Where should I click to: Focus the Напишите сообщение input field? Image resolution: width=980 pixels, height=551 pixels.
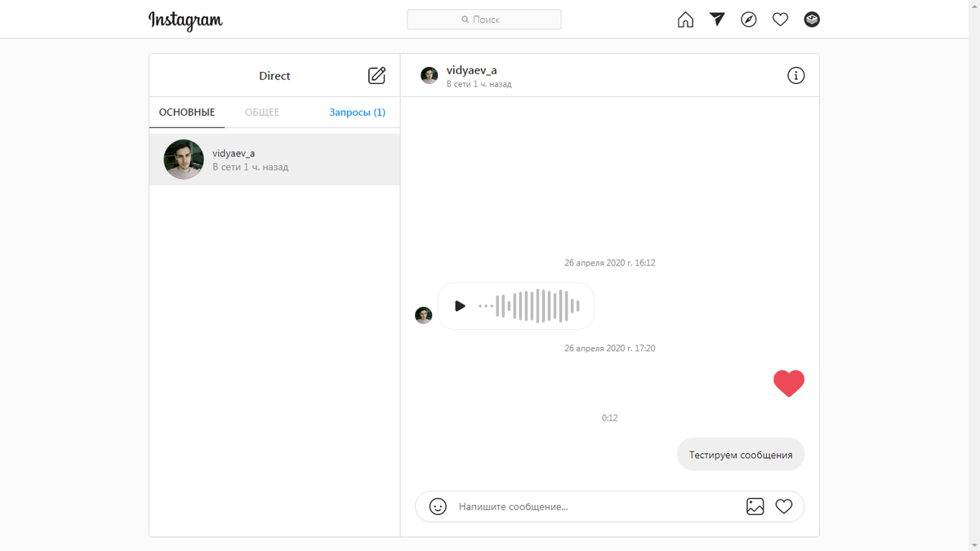(596, 507)
